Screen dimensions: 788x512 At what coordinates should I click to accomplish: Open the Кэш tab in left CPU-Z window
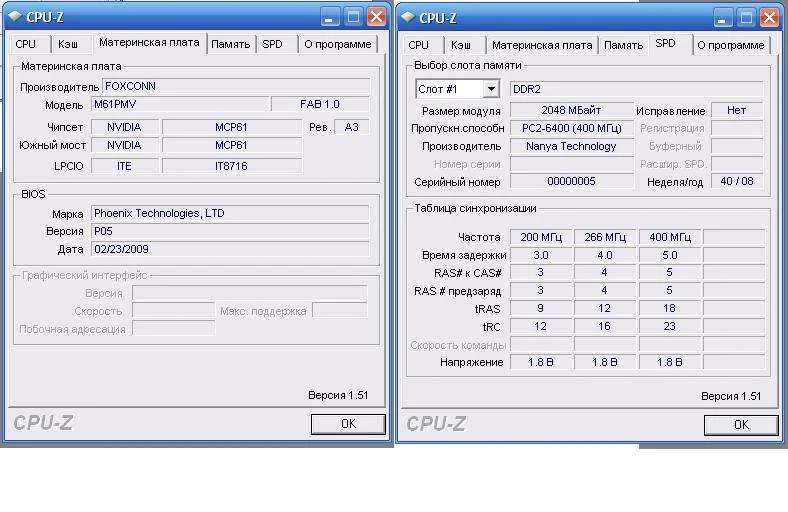pos(68,44)
